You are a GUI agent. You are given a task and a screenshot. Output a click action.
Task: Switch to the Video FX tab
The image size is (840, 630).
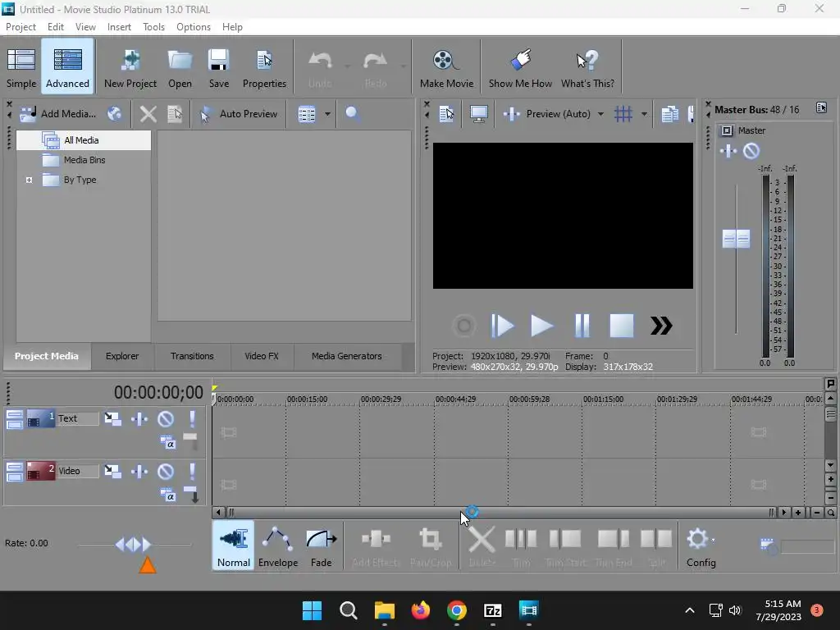pos(262,356)
